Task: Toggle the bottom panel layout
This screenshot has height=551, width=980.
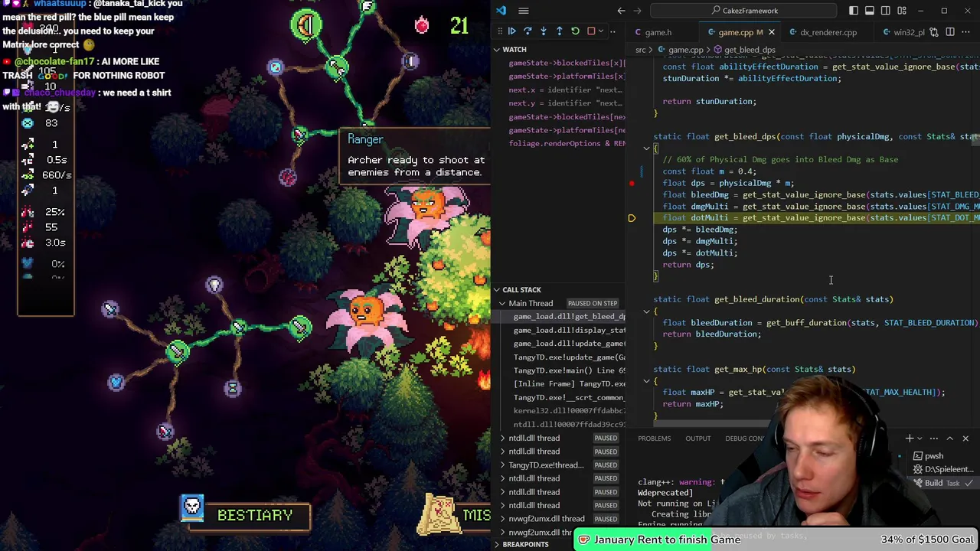Action: coord(870,11)
